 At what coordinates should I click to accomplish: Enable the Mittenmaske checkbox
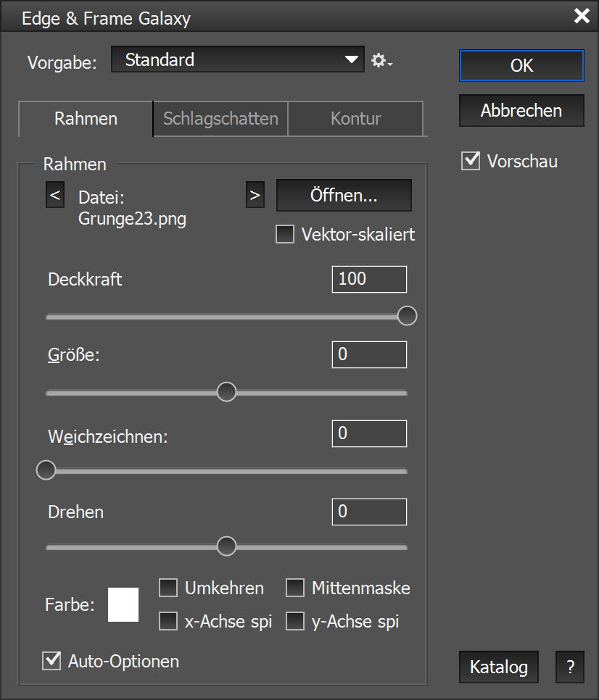[295, 588]
